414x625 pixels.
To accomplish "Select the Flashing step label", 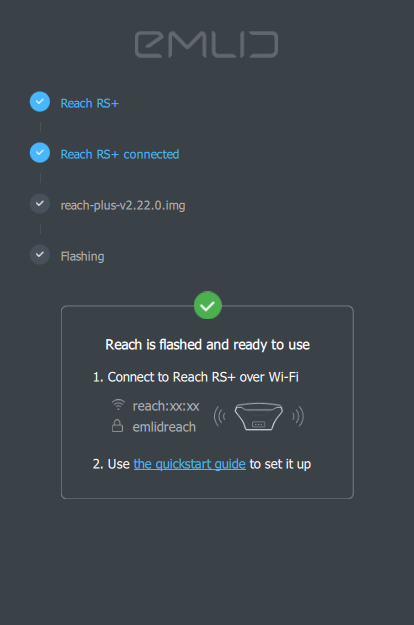I will click(82, 256).
